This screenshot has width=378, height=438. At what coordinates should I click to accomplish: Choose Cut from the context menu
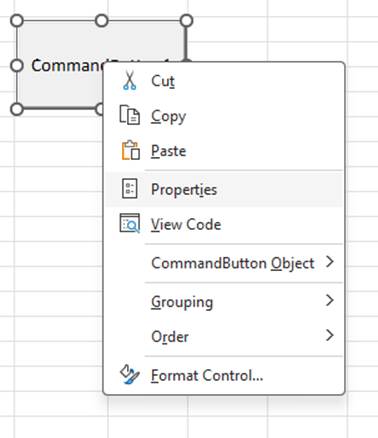click(x=224, y=81)
